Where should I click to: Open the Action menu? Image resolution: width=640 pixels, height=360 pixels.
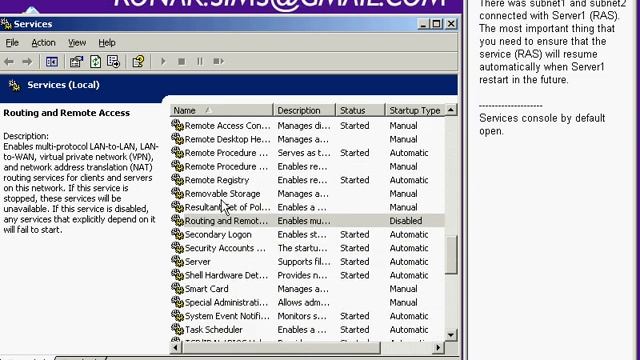tap(43, 43)
